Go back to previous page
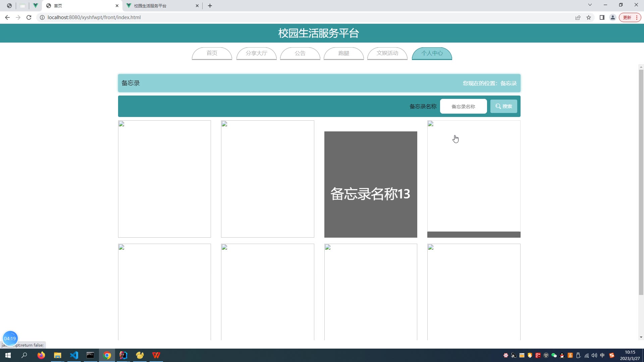Image resolution: width=644 pixels, height=362 pixels. pos(7,17)
